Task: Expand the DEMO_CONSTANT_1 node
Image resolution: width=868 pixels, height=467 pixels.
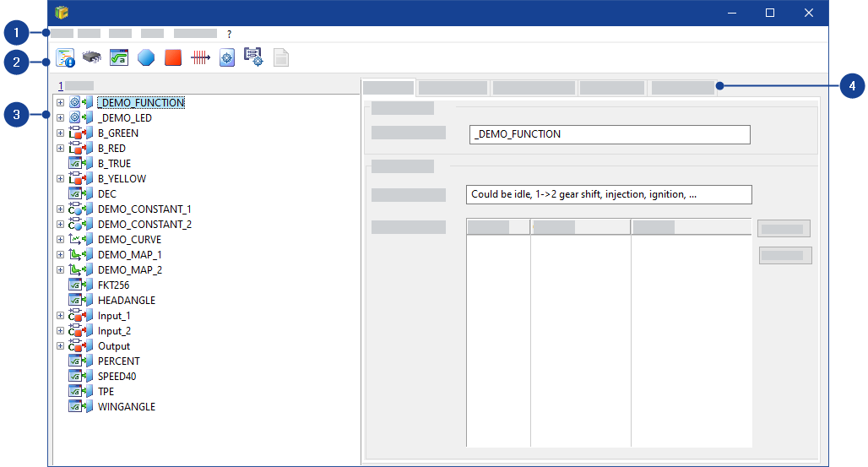Action: coord(60,209)
